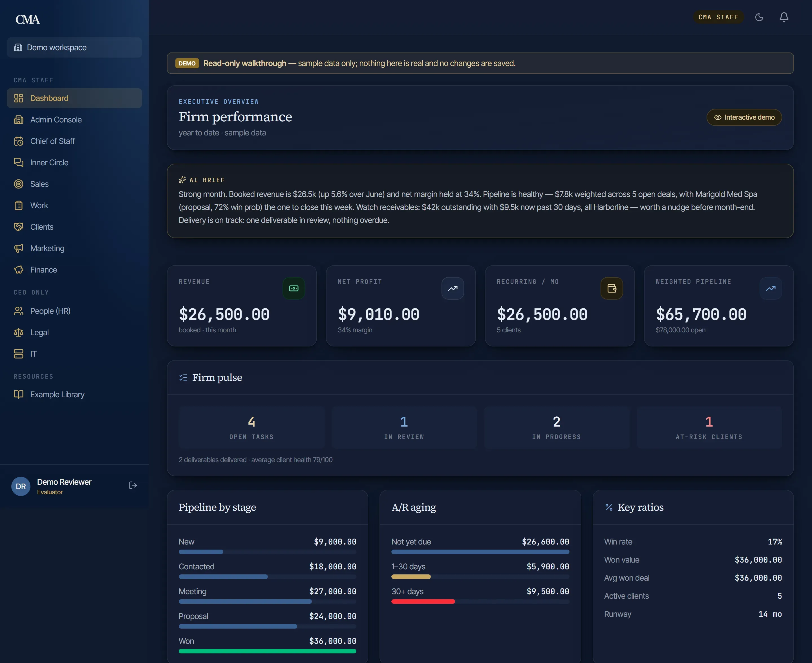Viewport: 812px width, 663px height.
Task: Open Legal page
Action: [x=74, y=332]
